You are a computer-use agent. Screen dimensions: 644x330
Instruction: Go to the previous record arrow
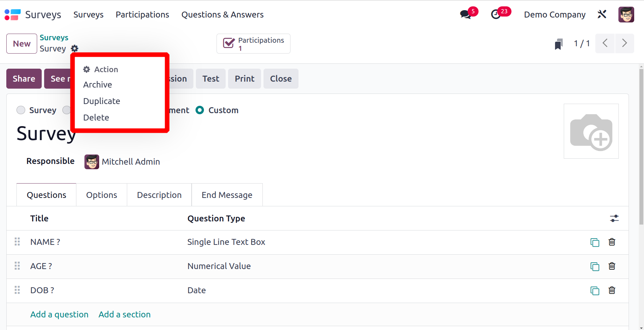click(605, 43)
